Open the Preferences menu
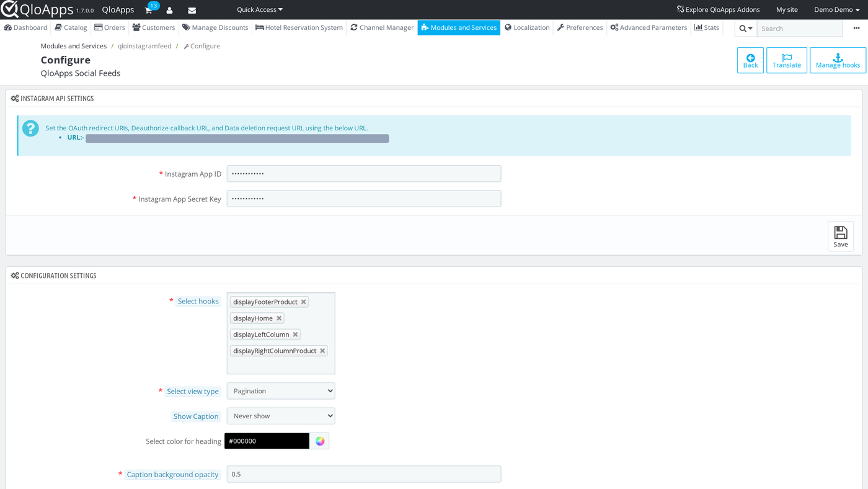Image resolution: width=868 pixels, height=489 pixels. pyautogui.click(x=580, y=28)
